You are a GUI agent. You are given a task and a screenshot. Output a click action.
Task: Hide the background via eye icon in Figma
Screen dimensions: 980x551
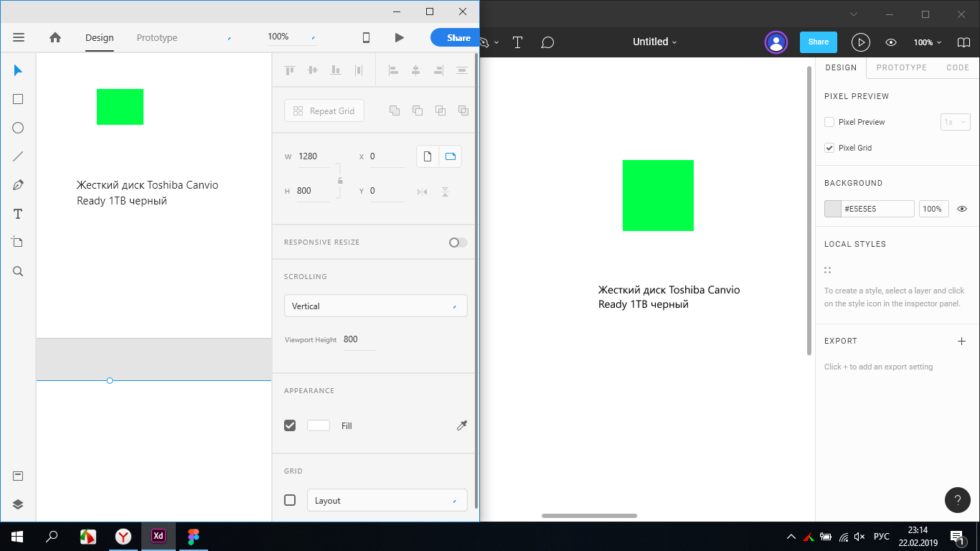[962, 209]
